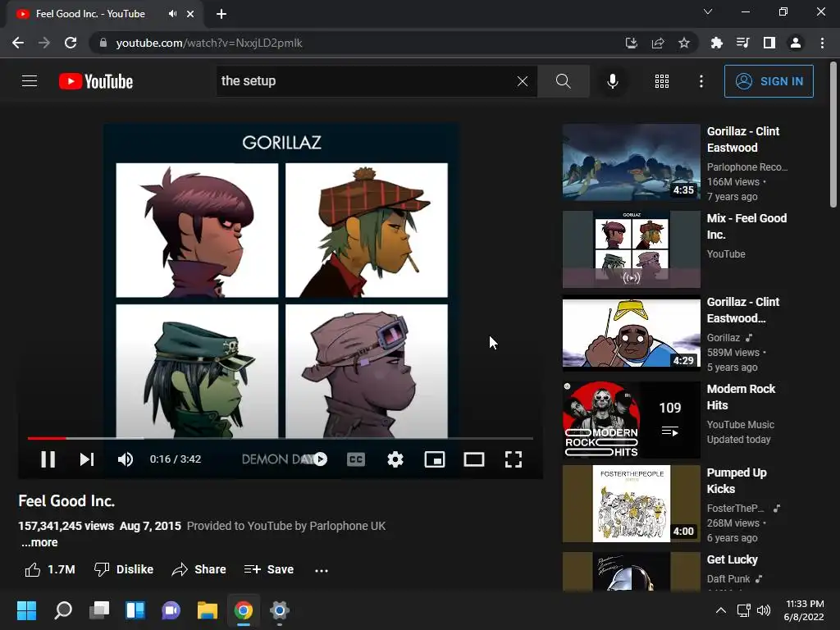The image size is (840, 630).
Task: Share this page from address bar
Action: [658, 43]
